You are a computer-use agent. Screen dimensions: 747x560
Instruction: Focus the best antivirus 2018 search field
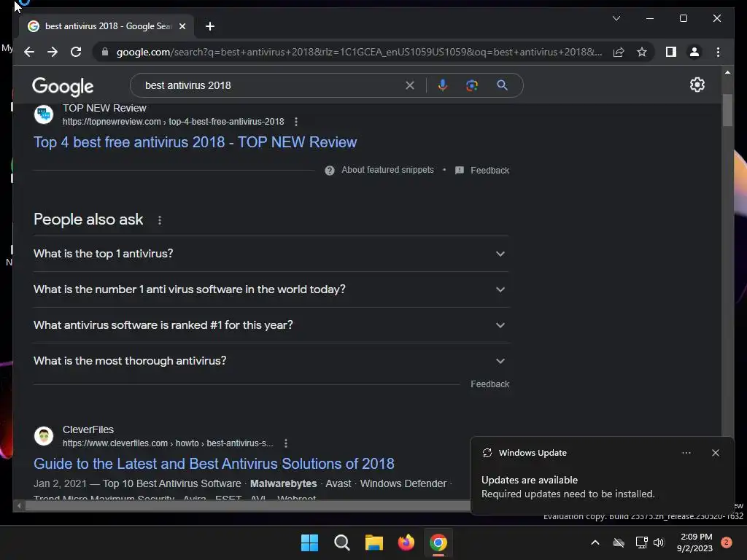point(271,85)
